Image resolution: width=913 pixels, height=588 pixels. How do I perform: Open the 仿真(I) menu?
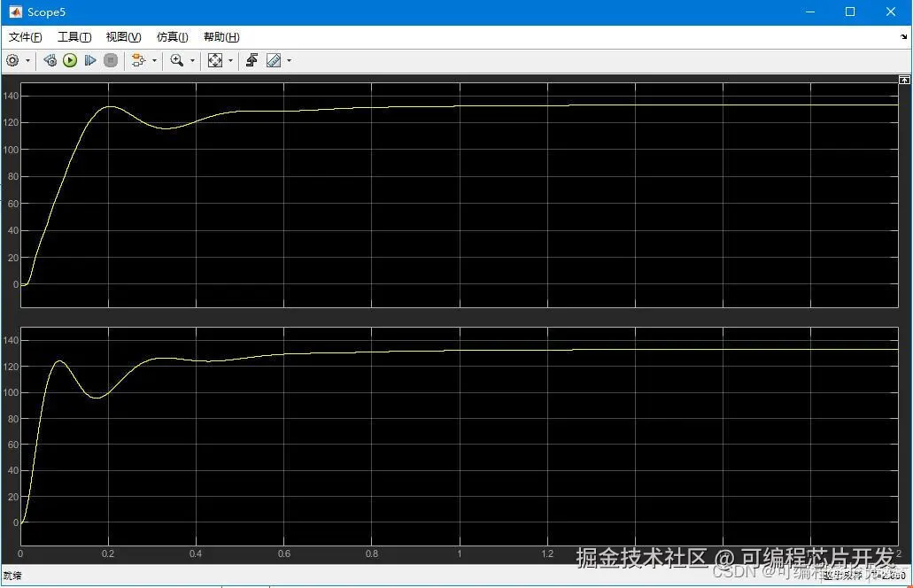pos(173,37)
